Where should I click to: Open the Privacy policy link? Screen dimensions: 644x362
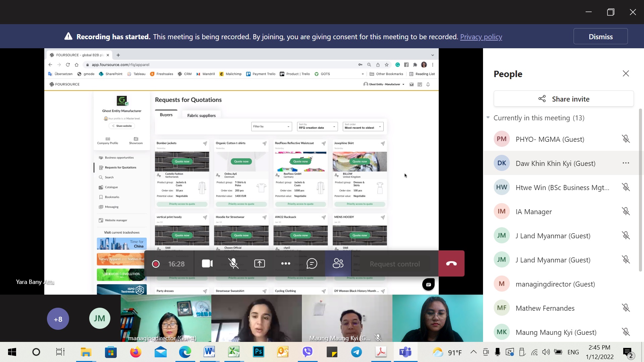click(x=481, y=37)
